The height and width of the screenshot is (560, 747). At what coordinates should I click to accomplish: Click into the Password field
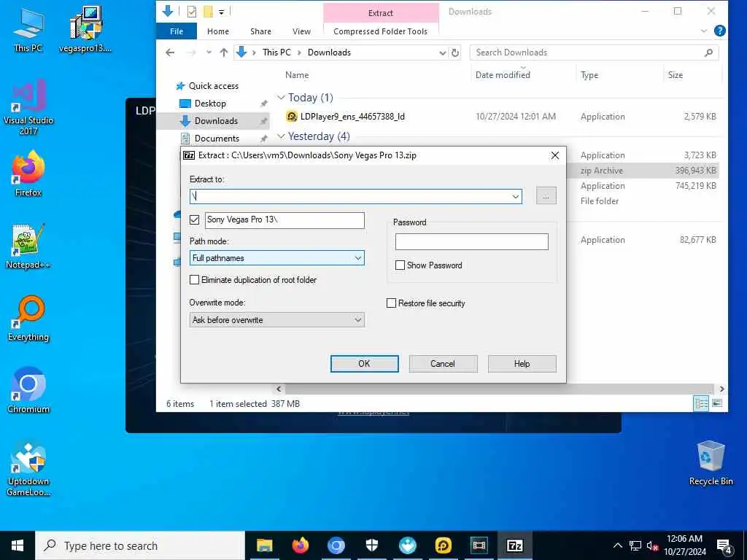pos(472,242)
